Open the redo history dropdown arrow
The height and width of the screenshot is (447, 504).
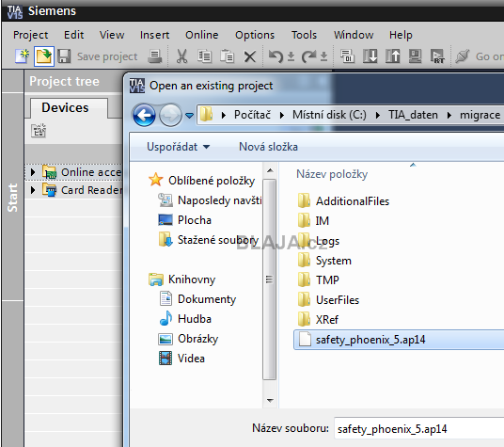click(x=324, y=56)
